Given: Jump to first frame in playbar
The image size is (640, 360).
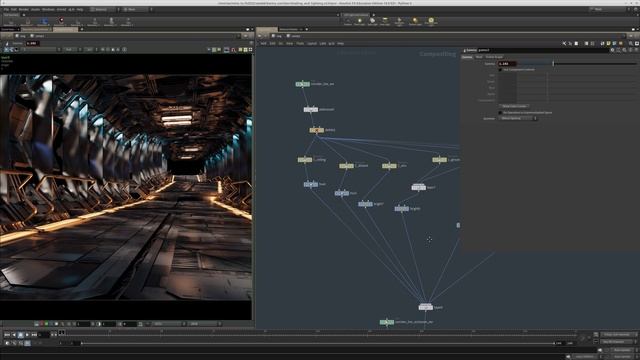Looking at the screenshot, I should [x=7, y=335].
